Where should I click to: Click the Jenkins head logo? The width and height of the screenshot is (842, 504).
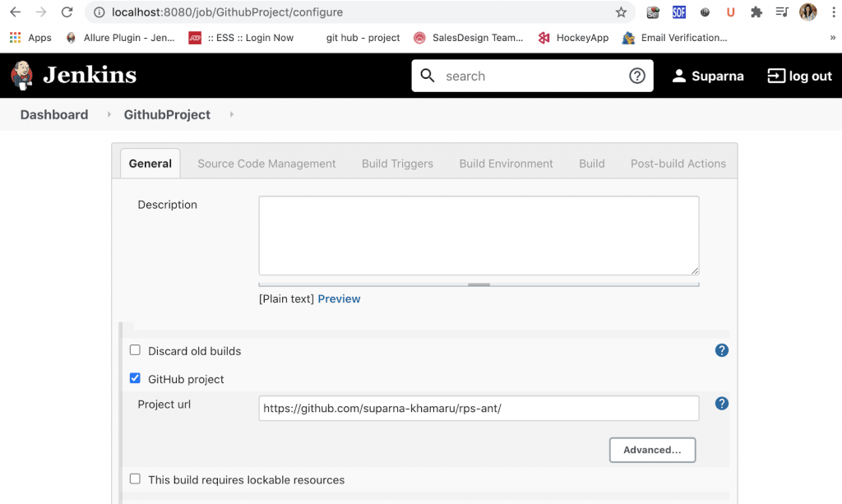(x=21, y=75)
